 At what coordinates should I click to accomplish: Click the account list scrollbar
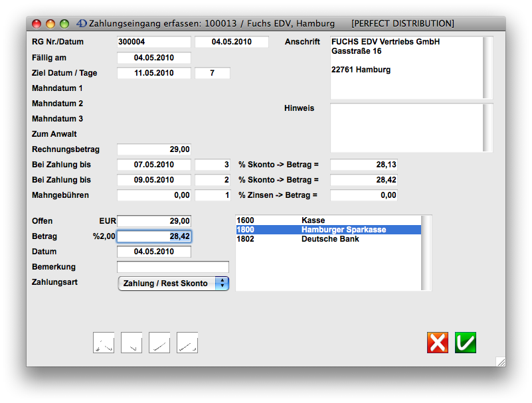click(426, 252)
